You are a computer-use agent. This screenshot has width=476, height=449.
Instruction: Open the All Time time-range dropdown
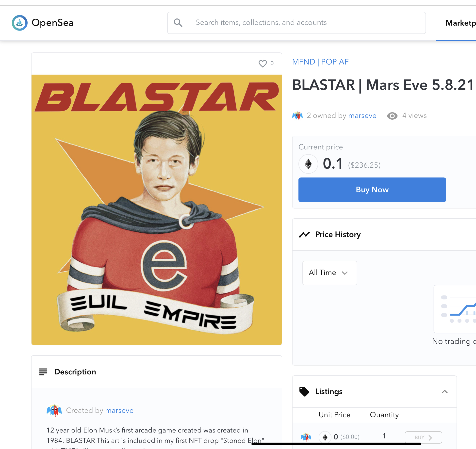(329, 273)
